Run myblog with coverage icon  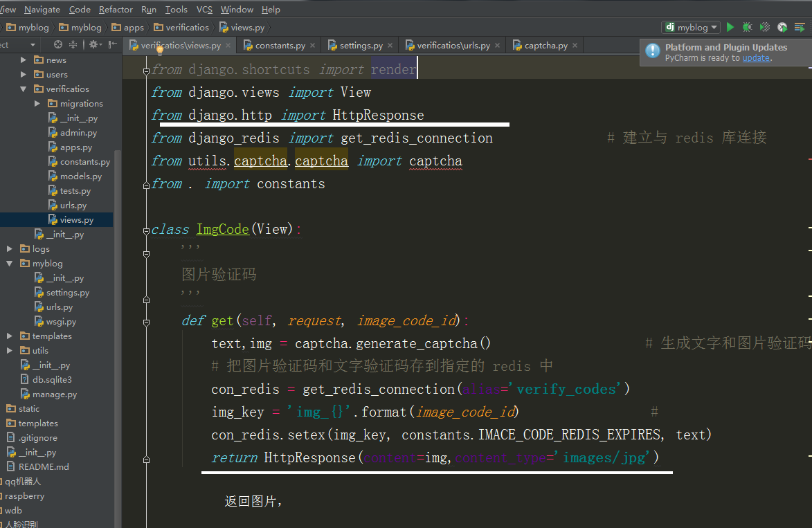(x=765, y=28)
